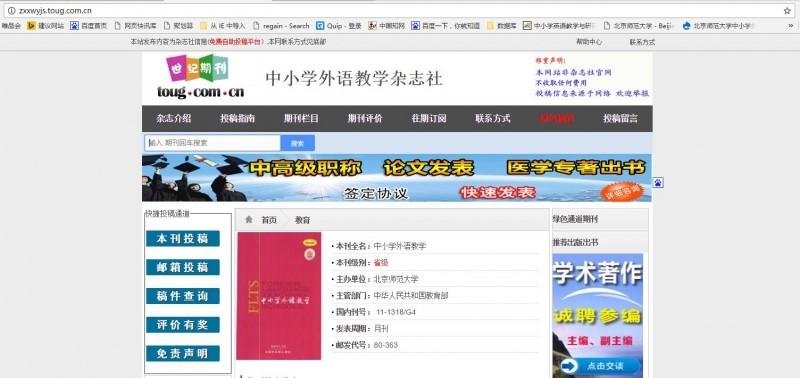Viewport: 800px width, 378px height.
Task: Select 杂志介绍 in the navigation bar
Action: [173, 118]
